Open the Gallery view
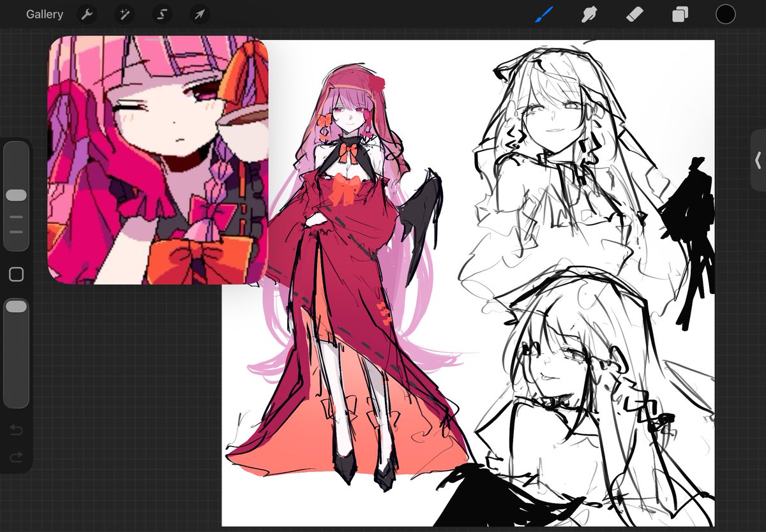The width and height of the screenshot is (766, 532). click(45, 14)
